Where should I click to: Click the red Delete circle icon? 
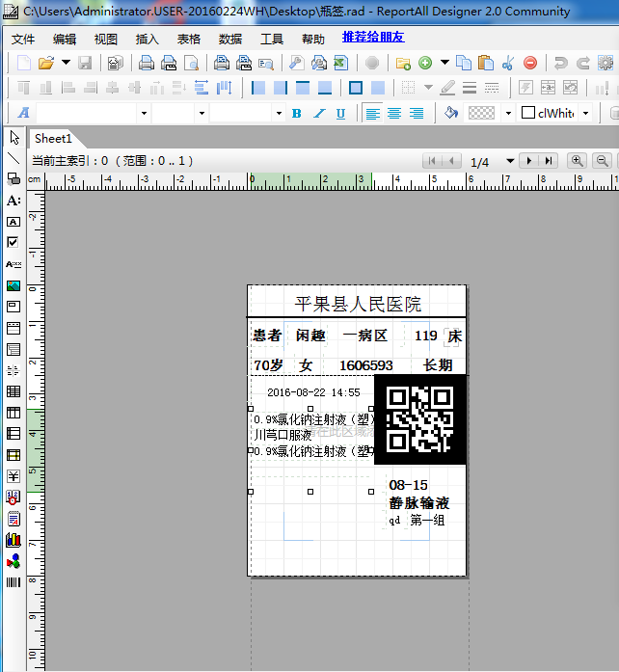(530, 63)
